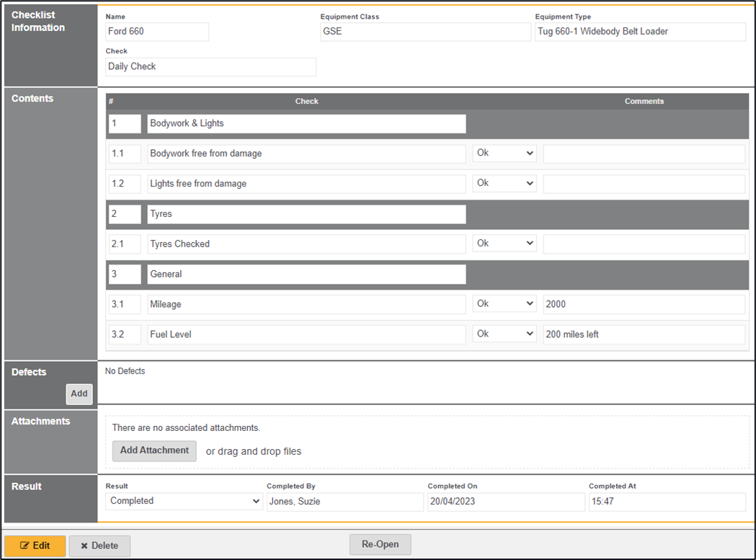
Task: Click the Add Attachment button
Action: click(154, 450)
